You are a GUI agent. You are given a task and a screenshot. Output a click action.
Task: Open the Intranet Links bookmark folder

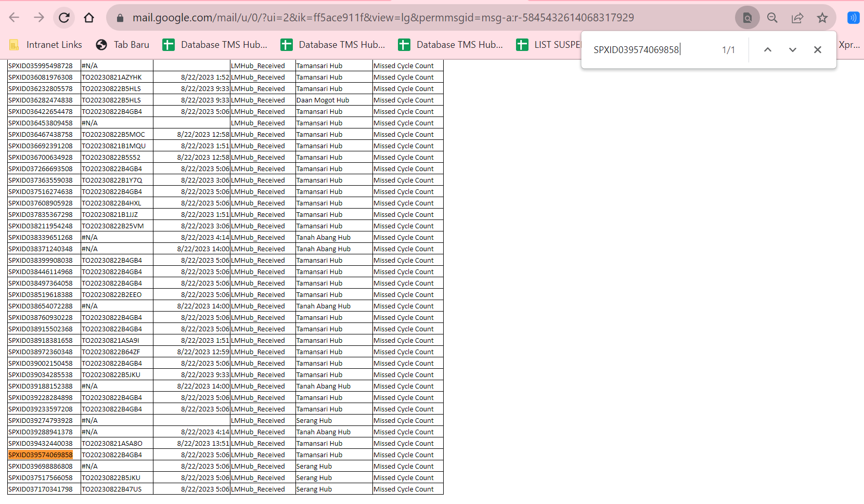tap(46, 45)
